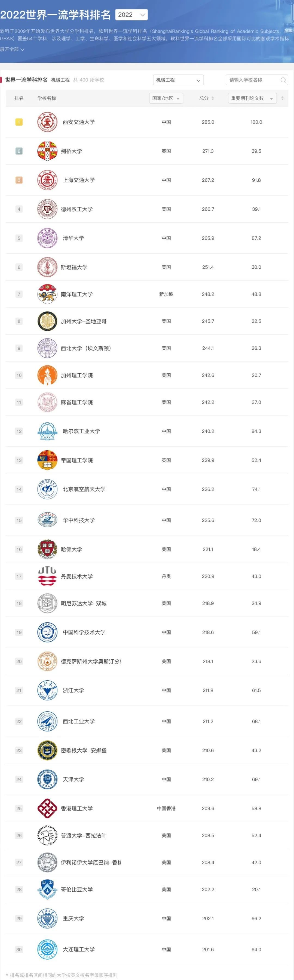This screenshot has height=980, width=294.
Task: Click the search magnifier icon in school search
Action: [283, 80]
